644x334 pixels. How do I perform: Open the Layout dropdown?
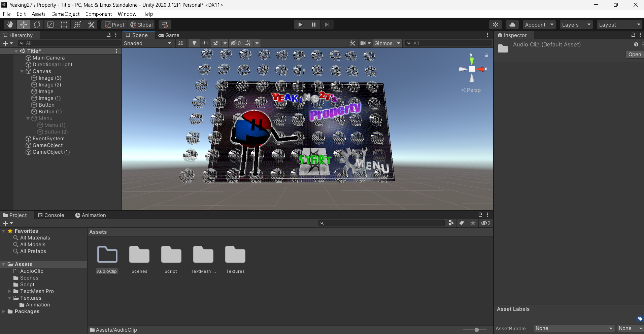click(x=619, y=24)
